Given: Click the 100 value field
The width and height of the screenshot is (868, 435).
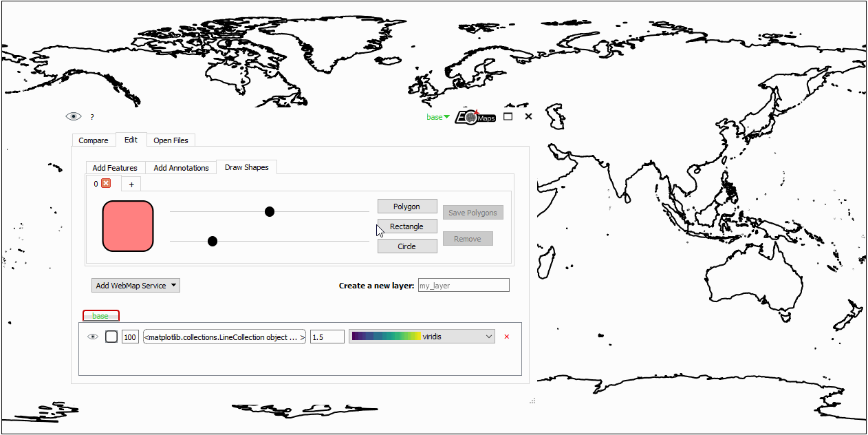Looking at the screenshot, I should [x=130, y=337].
